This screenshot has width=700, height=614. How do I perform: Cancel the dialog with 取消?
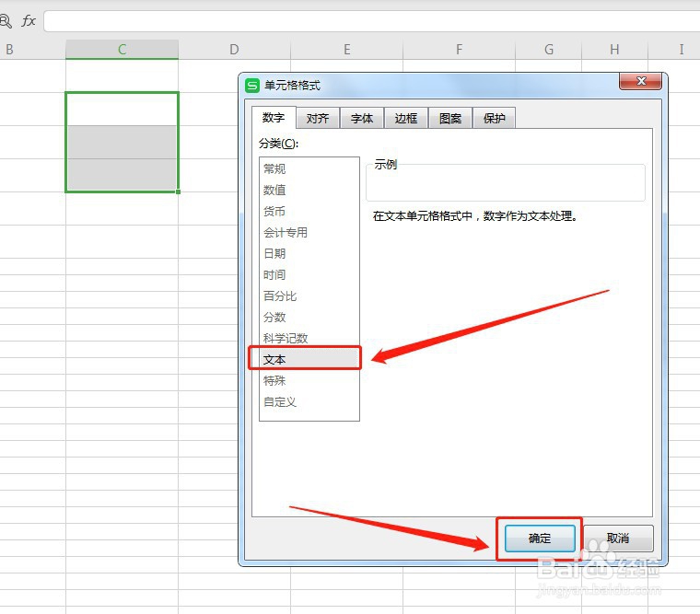618,539
